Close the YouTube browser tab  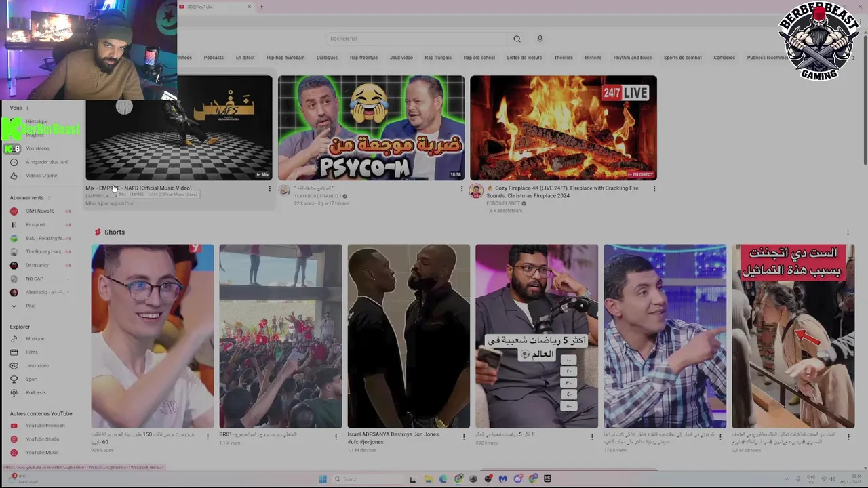[249, 7]
